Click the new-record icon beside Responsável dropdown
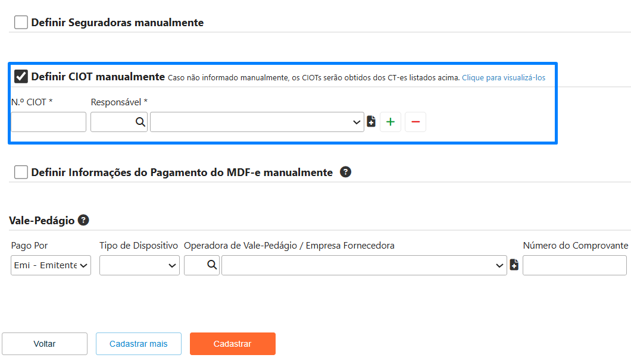 tap(371, 122)
